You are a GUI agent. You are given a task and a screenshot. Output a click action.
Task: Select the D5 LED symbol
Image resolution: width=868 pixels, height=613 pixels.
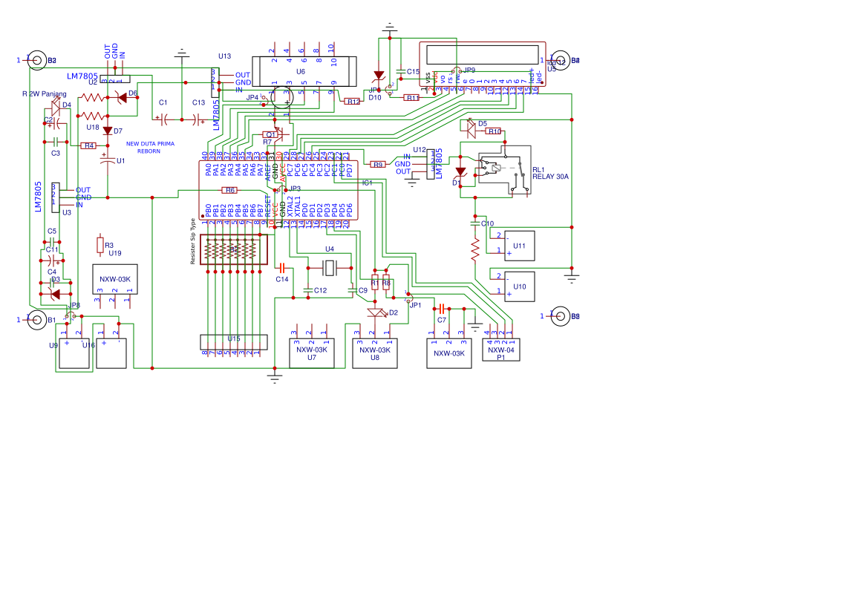tap(471, 129)
